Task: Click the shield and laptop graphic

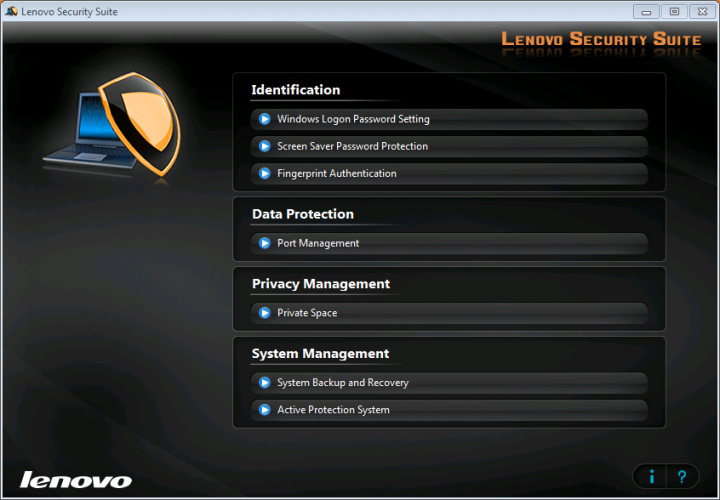Action: [x=112, y=126]
